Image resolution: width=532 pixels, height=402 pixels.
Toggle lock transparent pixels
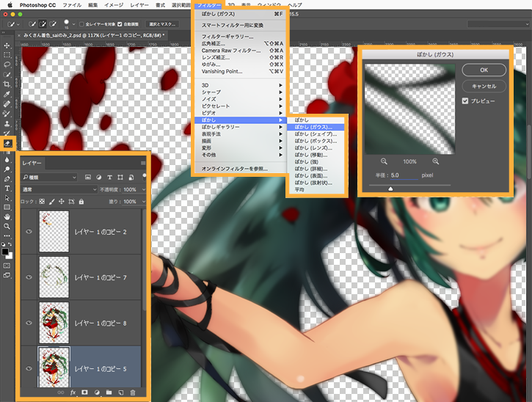coord(42,201)
